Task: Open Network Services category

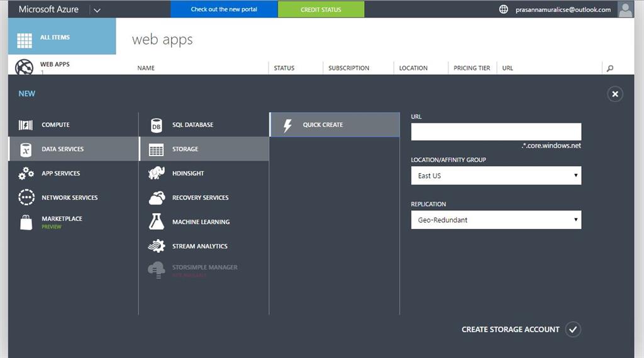Action: point(74,198)
